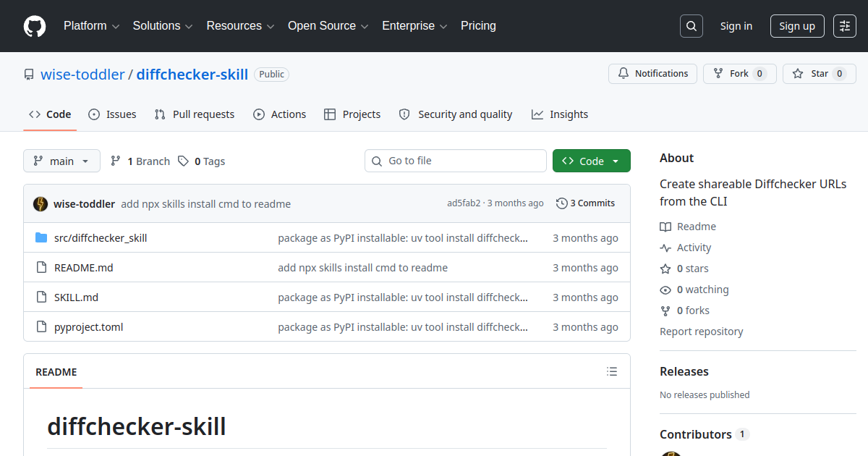Screen dimensions: 868x456
Task: Open the appearance settings sliders icon
Action: click(845, 26)
